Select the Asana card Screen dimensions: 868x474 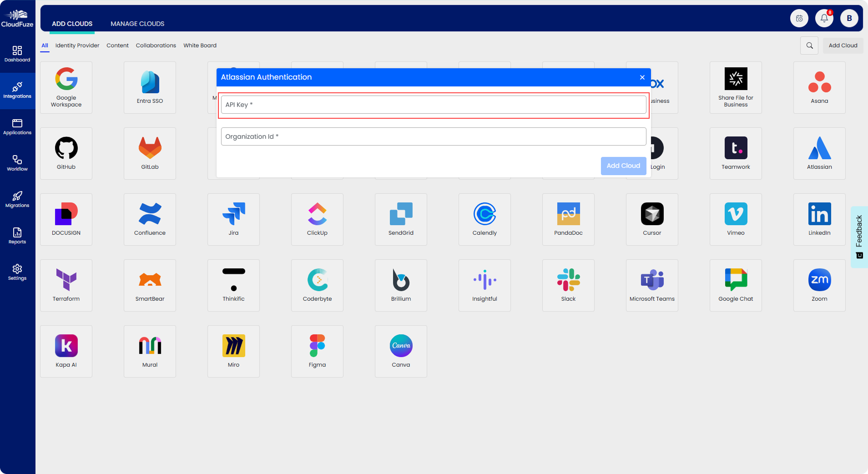pos(819,87)
